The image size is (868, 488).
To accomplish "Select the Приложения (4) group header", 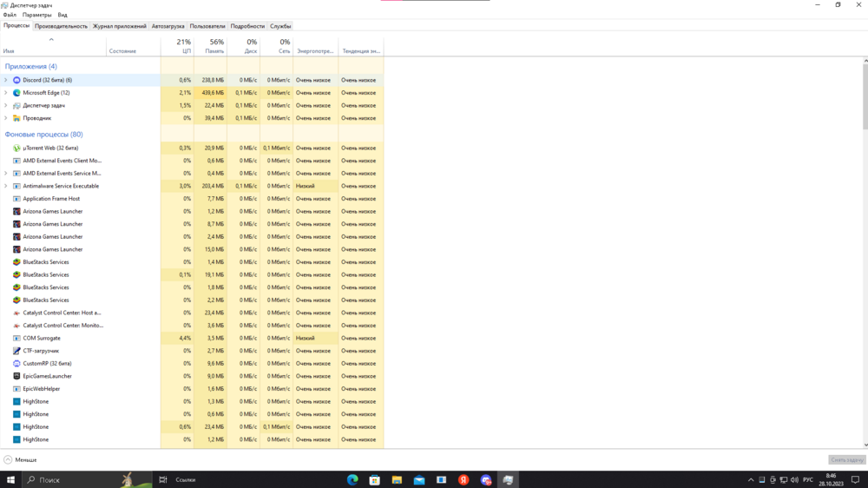I will click(x=31, y=67).
